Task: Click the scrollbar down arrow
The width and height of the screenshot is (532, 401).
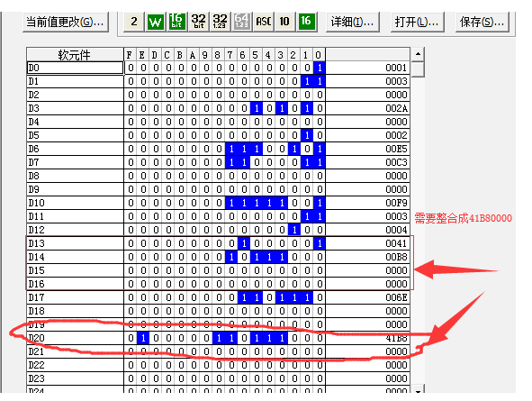Action: tap(418, 389)
